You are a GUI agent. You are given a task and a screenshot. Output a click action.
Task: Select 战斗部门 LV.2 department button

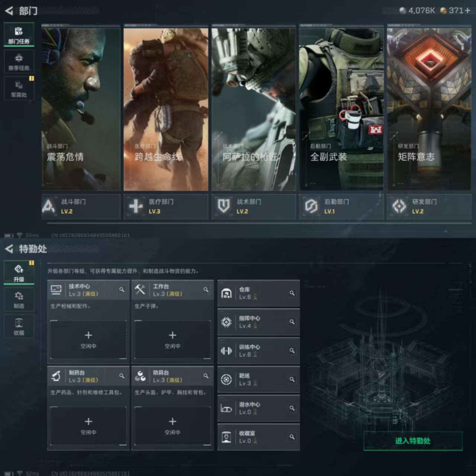(x=81, y=206)
